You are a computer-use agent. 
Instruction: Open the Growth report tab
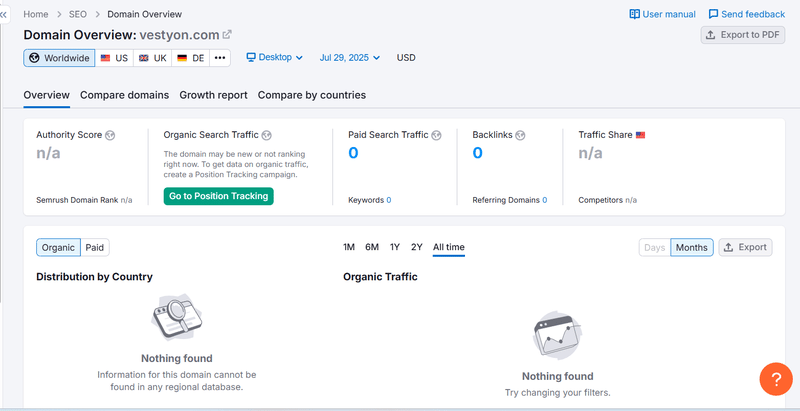pos(213,95)
